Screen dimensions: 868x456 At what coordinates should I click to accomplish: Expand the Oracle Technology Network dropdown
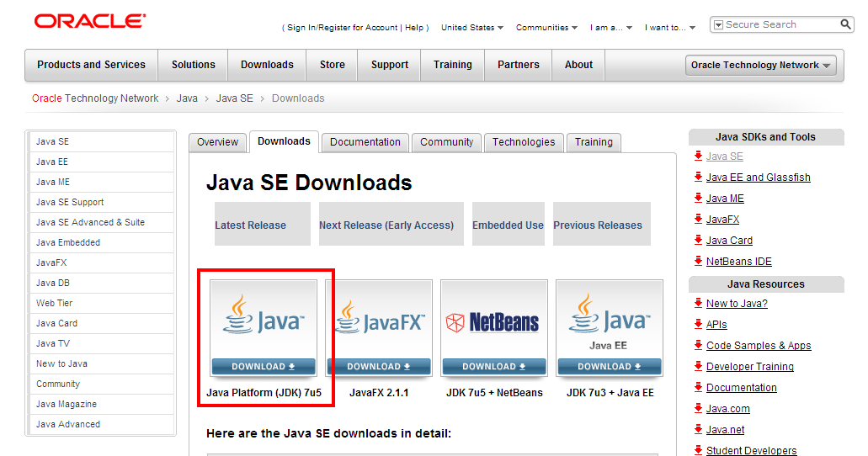coord(760,65)
